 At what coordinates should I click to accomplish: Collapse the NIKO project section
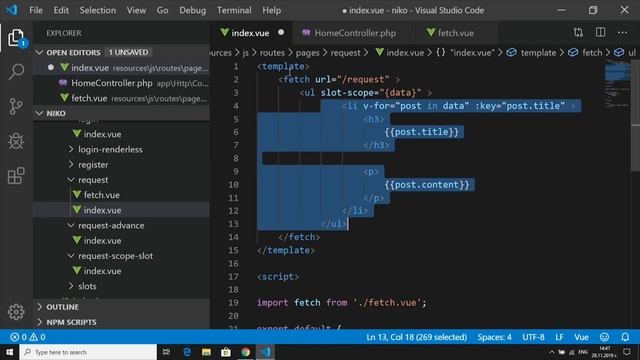(39, 113)
